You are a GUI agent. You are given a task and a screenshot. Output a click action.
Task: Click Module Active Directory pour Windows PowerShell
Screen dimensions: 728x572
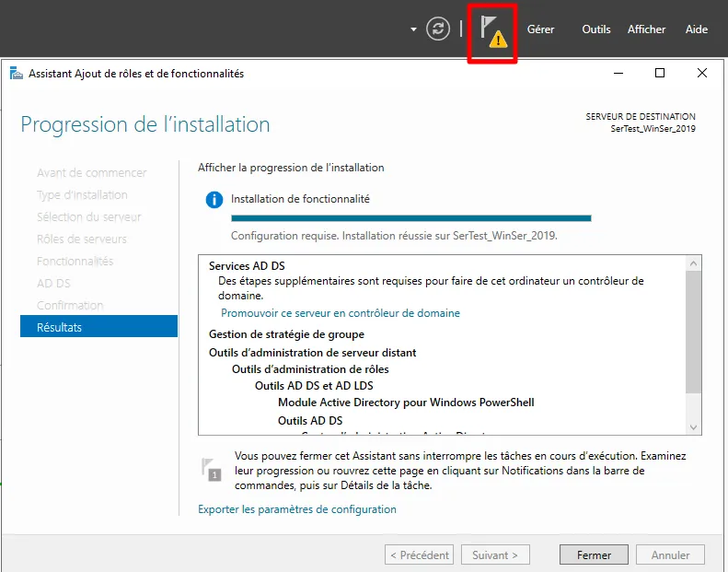[x=406, y=403]
